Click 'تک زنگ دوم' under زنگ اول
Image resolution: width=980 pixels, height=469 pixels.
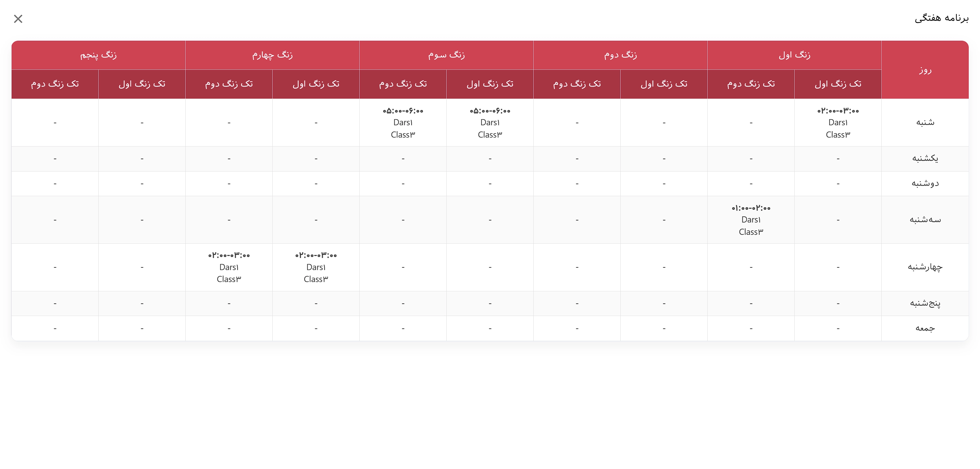(751, 84)
